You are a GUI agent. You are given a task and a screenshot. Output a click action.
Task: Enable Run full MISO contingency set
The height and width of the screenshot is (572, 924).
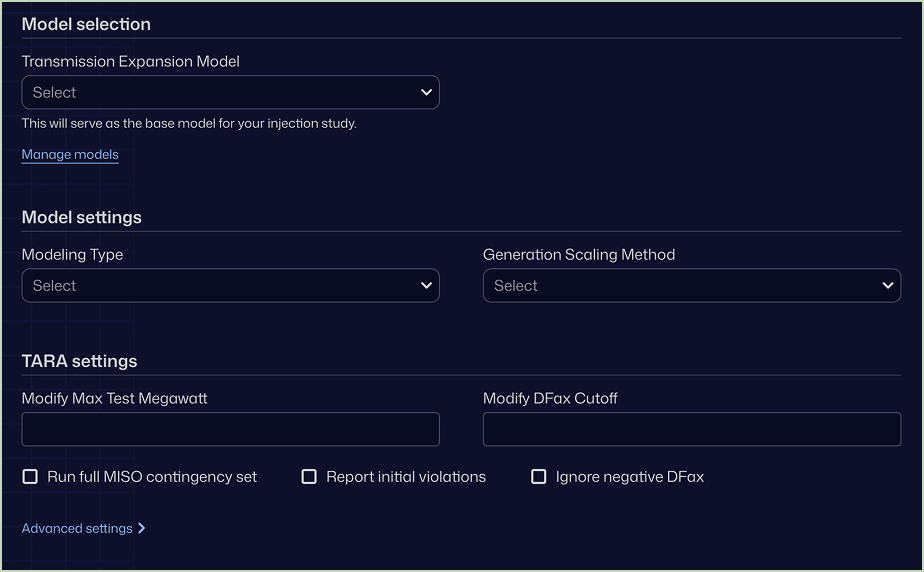30,477
